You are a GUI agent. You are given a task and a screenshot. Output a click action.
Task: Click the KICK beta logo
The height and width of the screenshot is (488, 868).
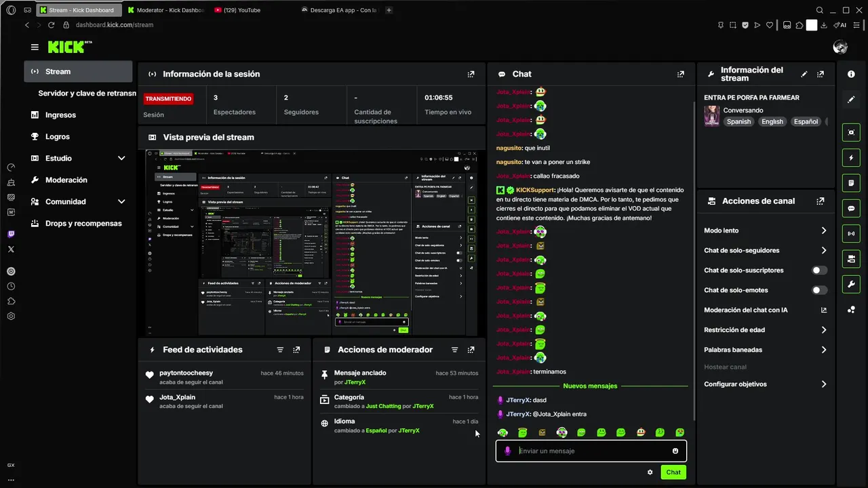(x=70, y=47)
